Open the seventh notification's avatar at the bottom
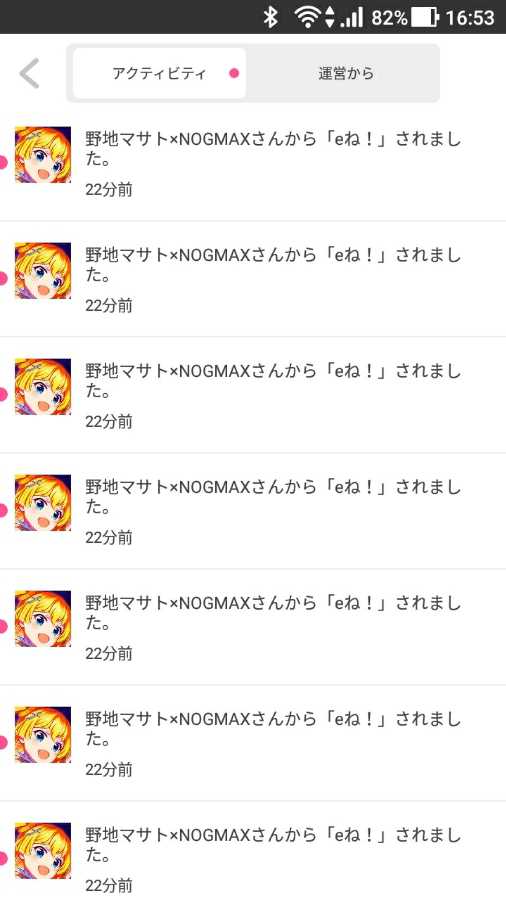 (x=43, y=851)
